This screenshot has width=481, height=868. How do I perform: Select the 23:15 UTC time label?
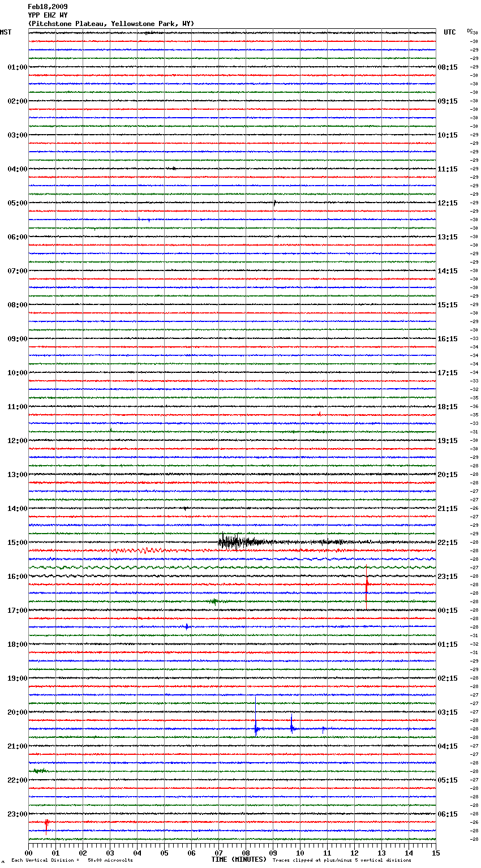click(448, 577)
